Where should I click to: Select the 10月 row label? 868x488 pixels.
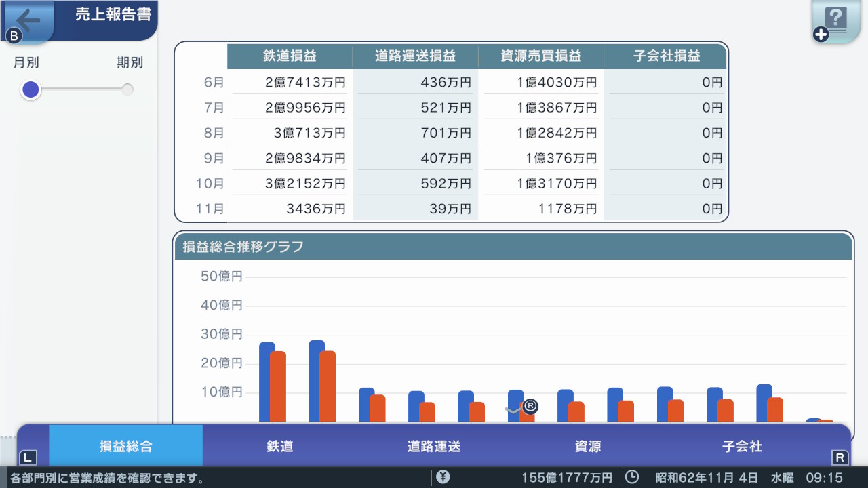point(210,183)
